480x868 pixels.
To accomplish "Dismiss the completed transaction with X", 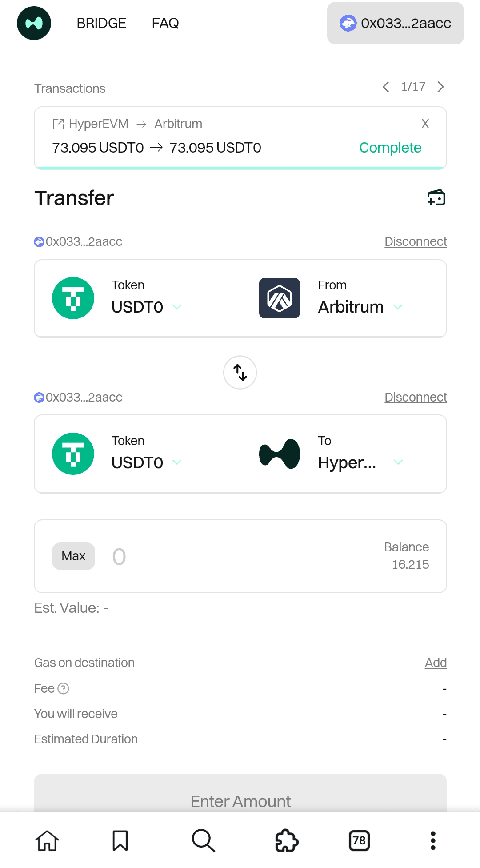I will coord(425,124).
